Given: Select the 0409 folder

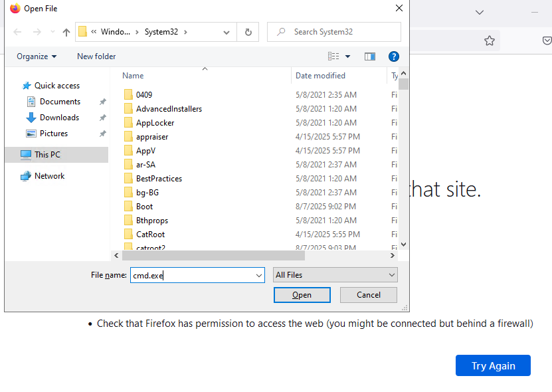Looking at the screenshot, I should 144,95.
